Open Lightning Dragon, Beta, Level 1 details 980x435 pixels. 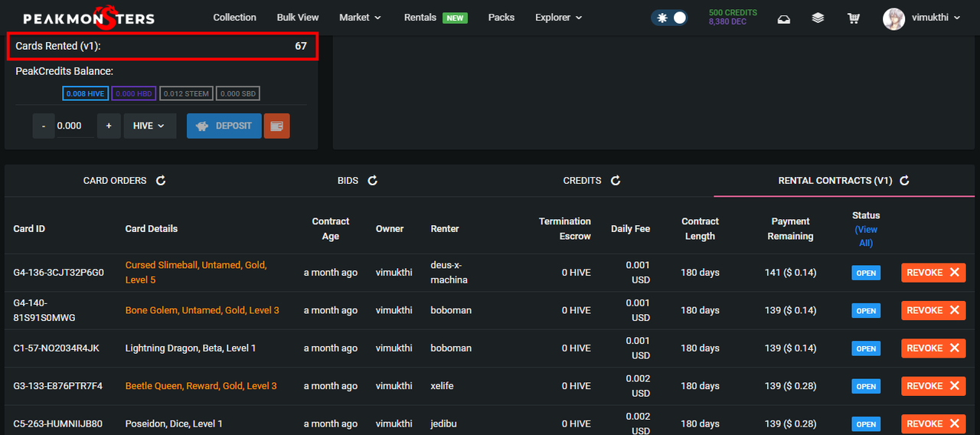click(191, 348)
